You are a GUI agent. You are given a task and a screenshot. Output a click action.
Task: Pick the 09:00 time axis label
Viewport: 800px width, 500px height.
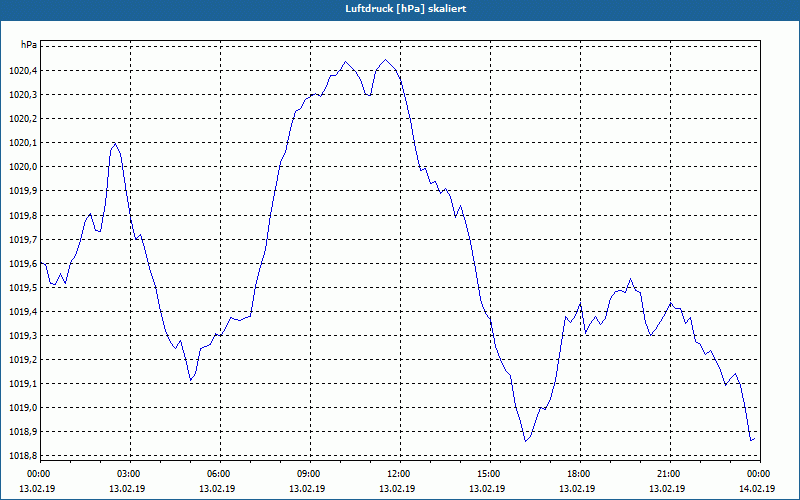308,474
